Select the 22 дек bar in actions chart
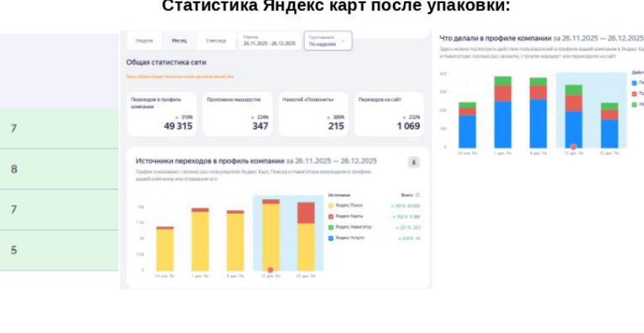The height and width of the screenshot is (333, 644). [x=609, y=126]
